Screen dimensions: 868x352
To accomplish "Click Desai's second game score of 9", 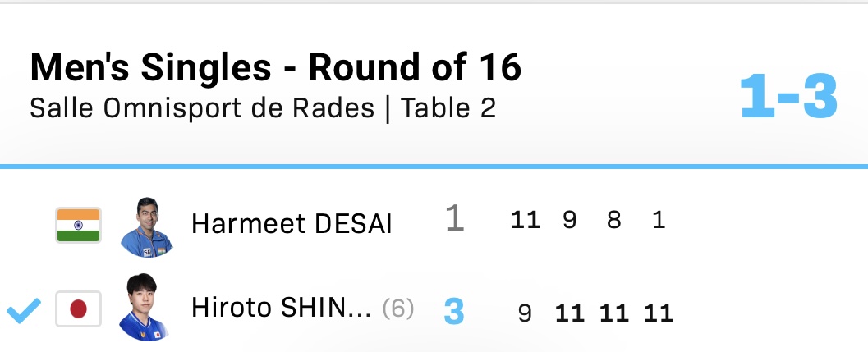I will click(x=570, y=221).
